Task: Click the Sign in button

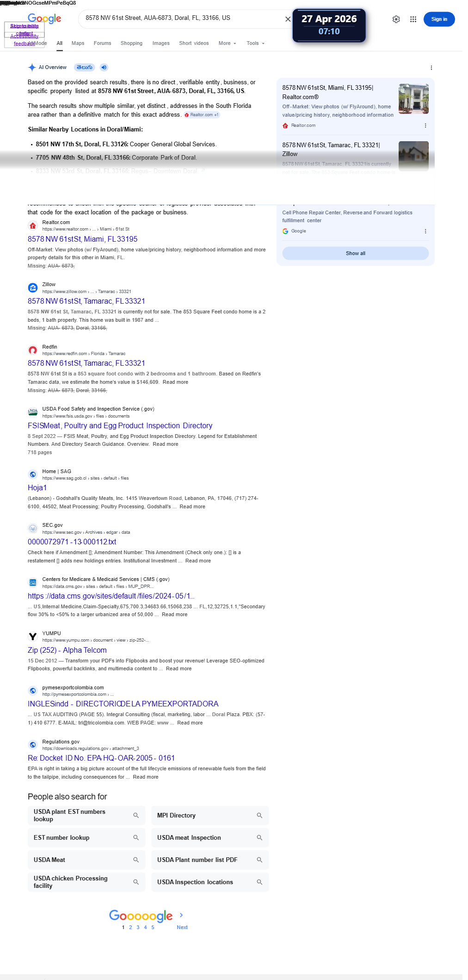Action: pyautogui.click(x=439, y=19)
